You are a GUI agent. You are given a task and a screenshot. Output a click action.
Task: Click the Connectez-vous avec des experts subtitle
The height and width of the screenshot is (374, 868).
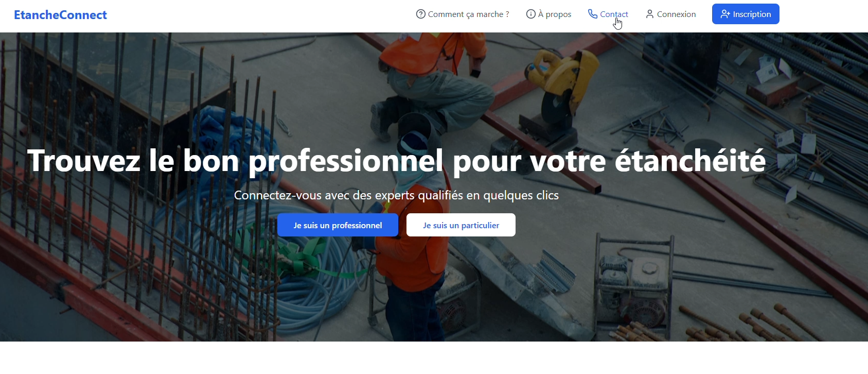pyautogui.click(x=396, y=195)
